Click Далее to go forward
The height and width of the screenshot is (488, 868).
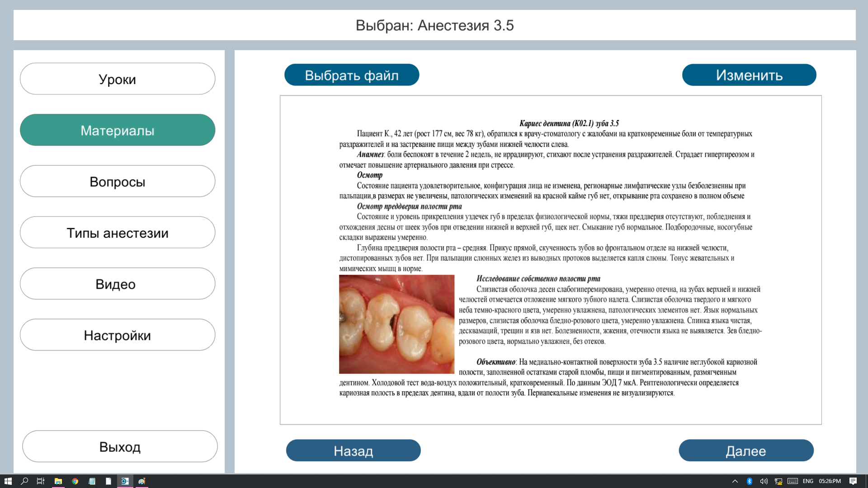point(746,450)
